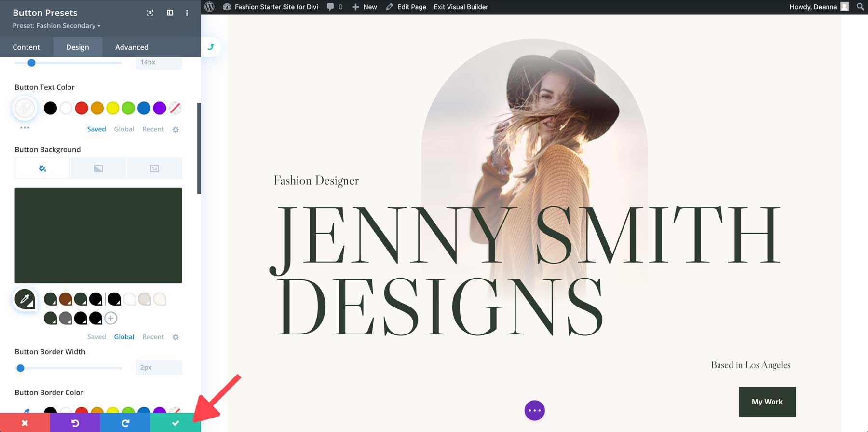Select the gradient background tab
Image resolution: width=868 pixels, height=432 pixels.
(x=98, y=168)
